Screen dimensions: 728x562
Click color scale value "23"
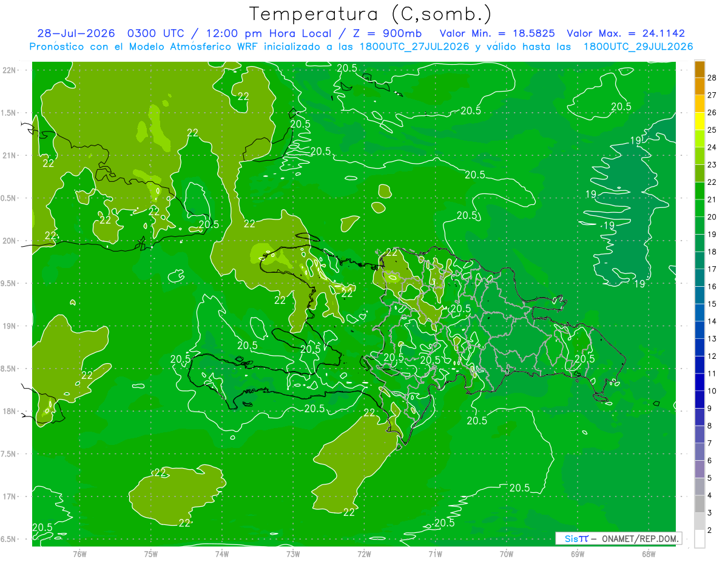click(x=712, y=165)
